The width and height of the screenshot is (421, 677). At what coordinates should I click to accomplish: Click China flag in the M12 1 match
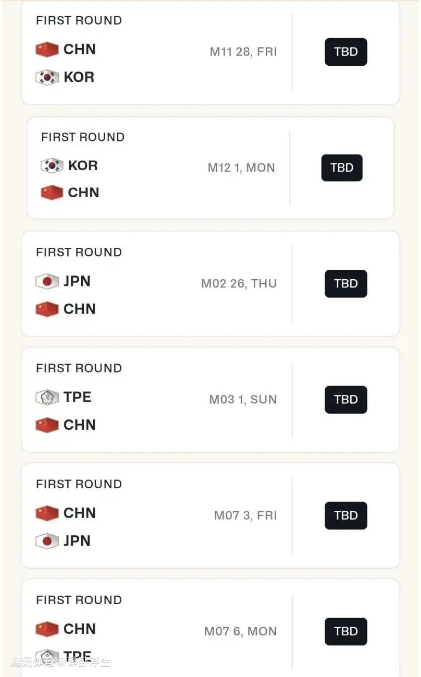point(52,193)
